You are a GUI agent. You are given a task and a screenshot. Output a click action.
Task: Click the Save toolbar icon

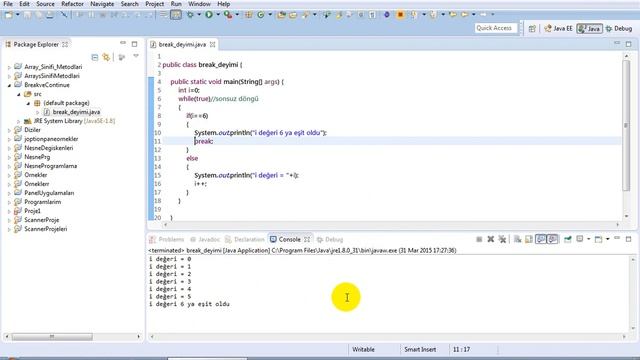(x=27, y=15)
